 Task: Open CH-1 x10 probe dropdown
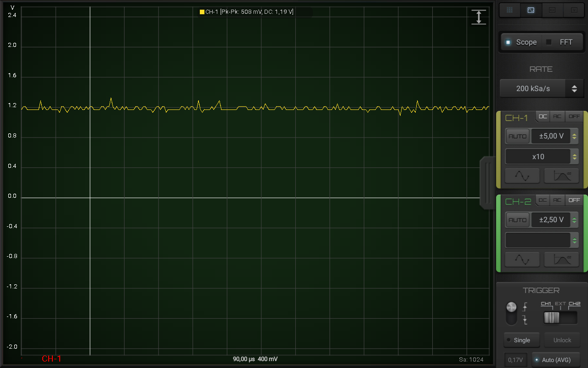point(538,156)
